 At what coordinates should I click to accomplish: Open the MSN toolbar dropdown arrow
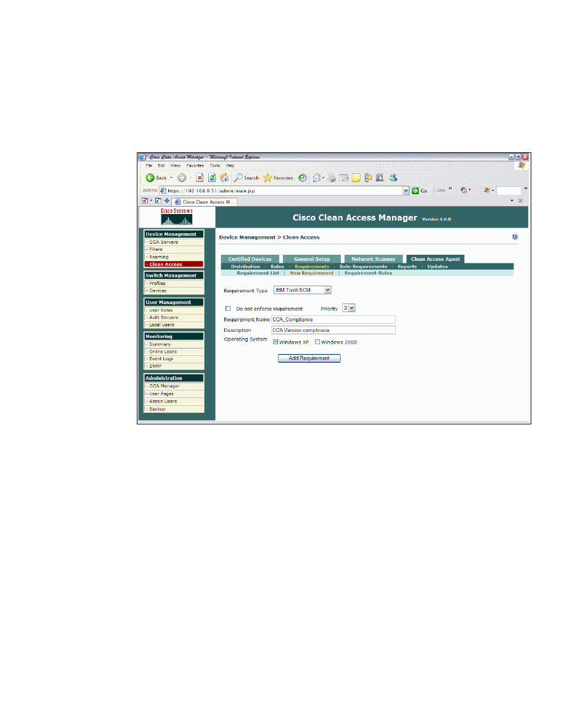point(493,190)
